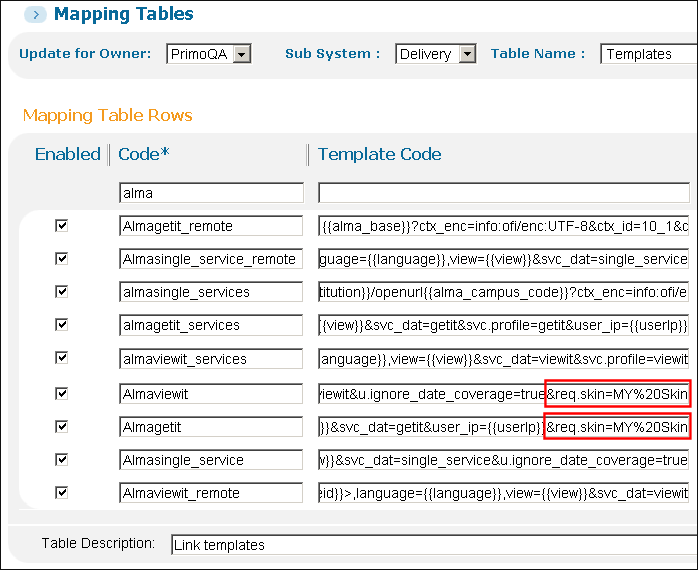
Task: Click the Code filter field containing alma
Action: (x=210, y=193)
